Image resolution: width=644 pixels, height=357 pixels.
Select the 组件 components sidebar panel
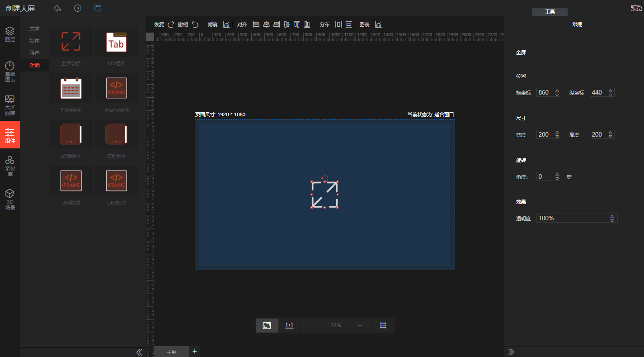coord(10,135)
